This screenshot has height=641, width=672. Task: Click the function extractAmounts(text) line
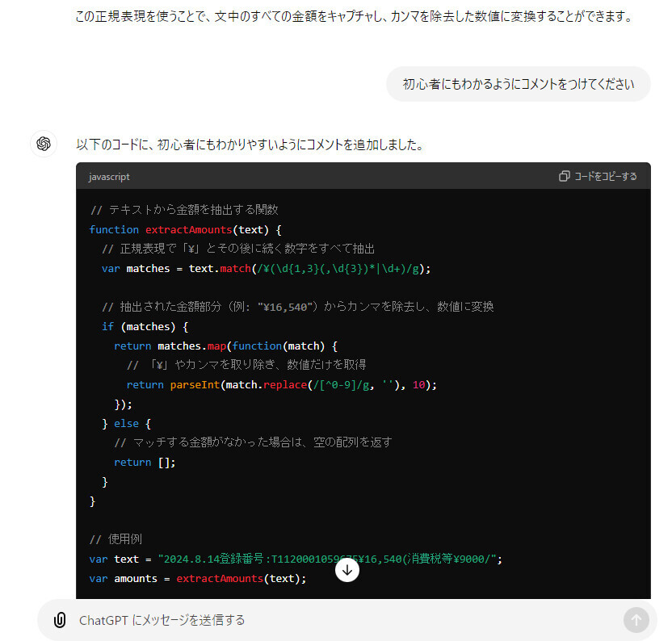(186, 229)
